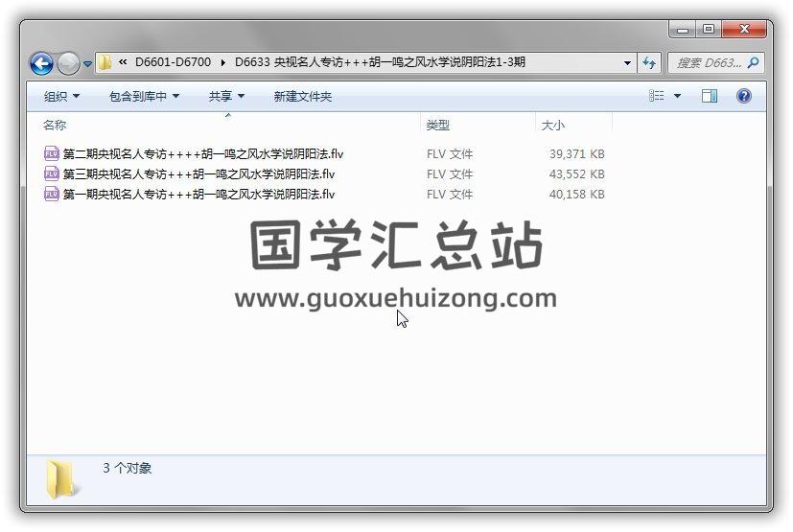The width and height of the screenshot is (793, 532).
Task: Click FLV icon of 第一期 file
Action: (x=52, y=194)
